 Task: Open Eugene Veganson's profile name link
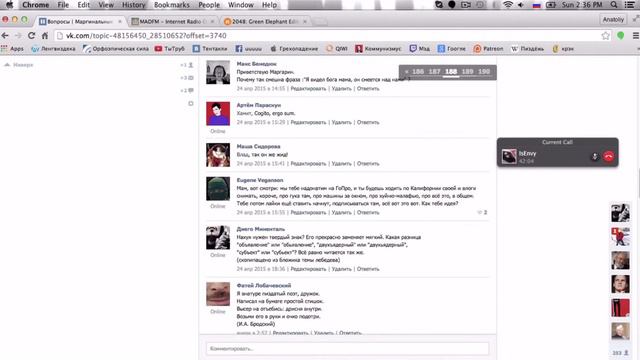tap(260, 180)
